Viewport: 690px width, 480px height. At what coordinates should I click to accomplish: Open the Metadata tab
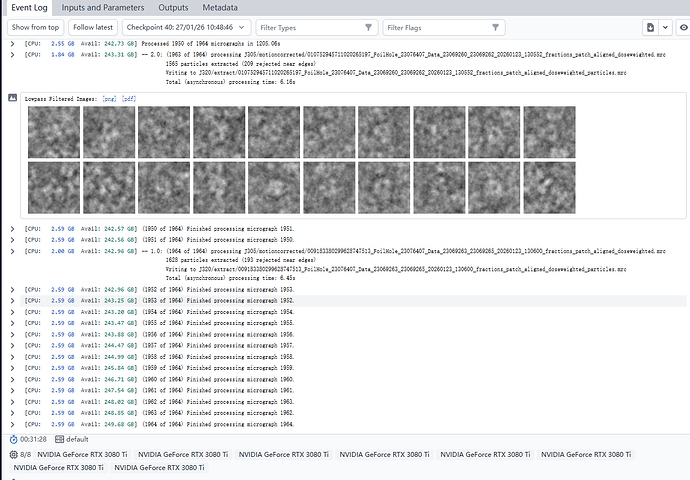click(220, 7)
